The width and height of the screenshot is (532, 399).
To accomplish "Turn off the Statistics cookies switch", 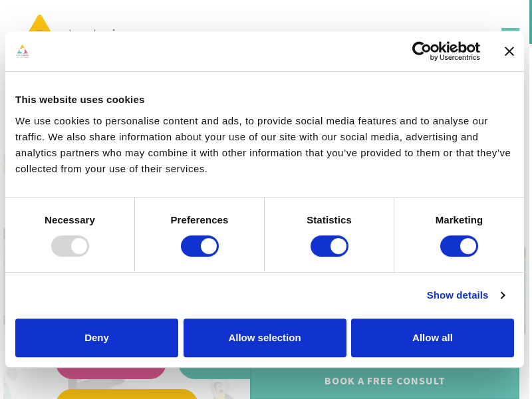I will pos(329,246).
